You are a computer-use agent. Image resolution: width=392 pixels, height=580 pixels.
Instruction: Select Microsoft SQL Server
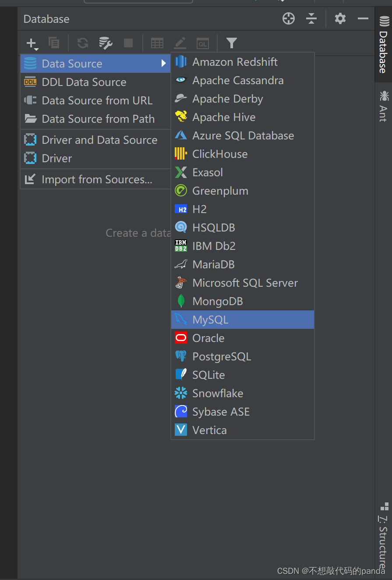point(243,283)
